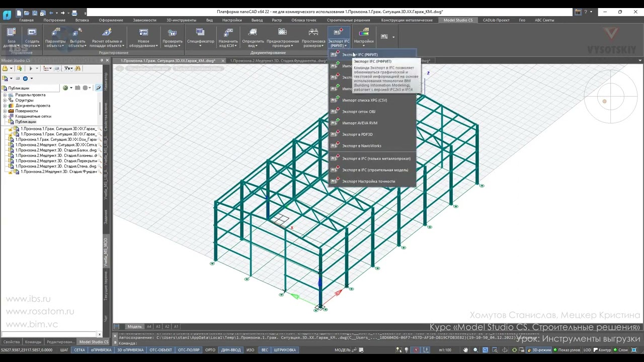Click the nanoCAD application logo button
644x362 pixels.
[x=7, y=15]
